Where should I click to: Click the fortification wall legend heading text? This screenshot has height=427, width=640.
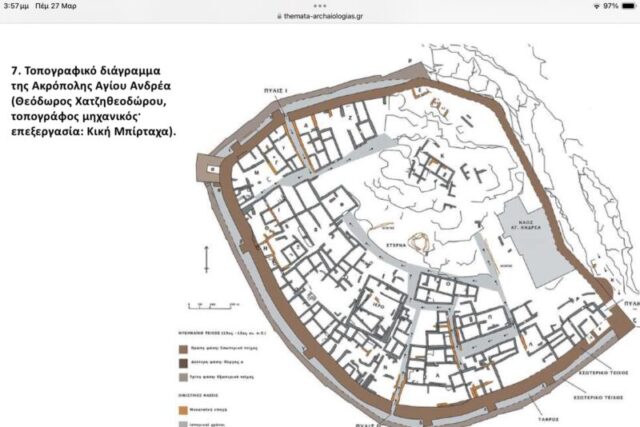click(x=222, y=333)
